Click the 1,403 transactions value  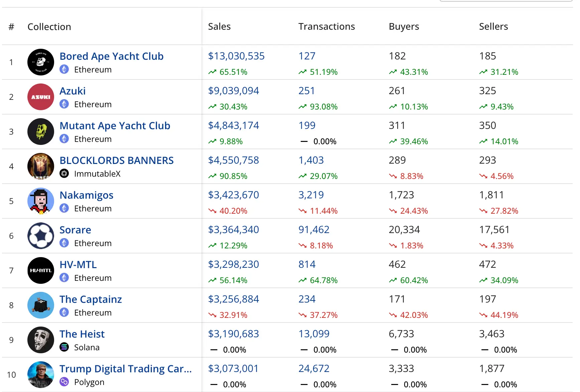point(311,160)
